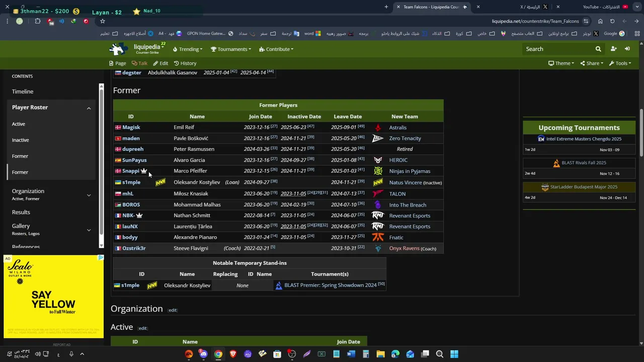Open the Google bookmark
Screen dimensions: 644x362
614,34
